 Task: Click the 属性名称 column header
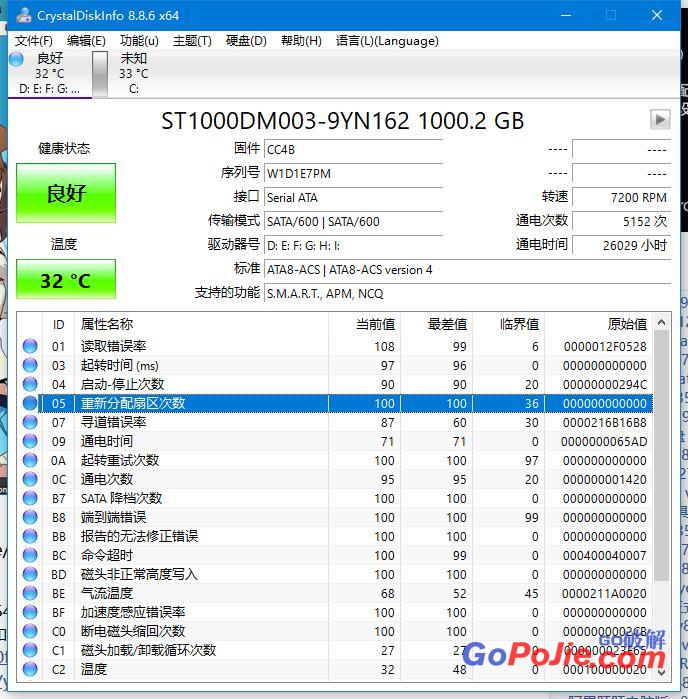click(201, 324)
